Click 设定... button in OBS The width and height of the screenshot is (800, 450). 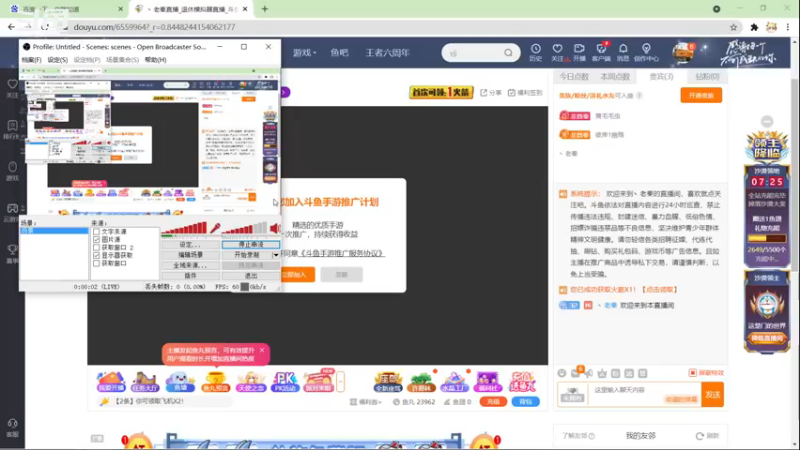click(x=190, y=244)
